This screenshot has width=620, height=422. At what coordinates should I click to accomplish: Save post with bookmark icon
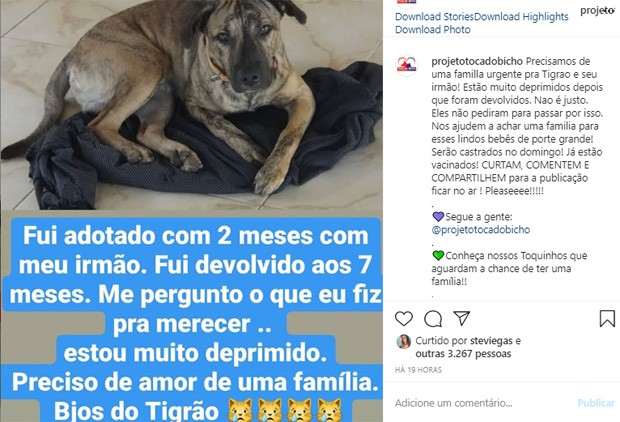[x=607, y=319]
